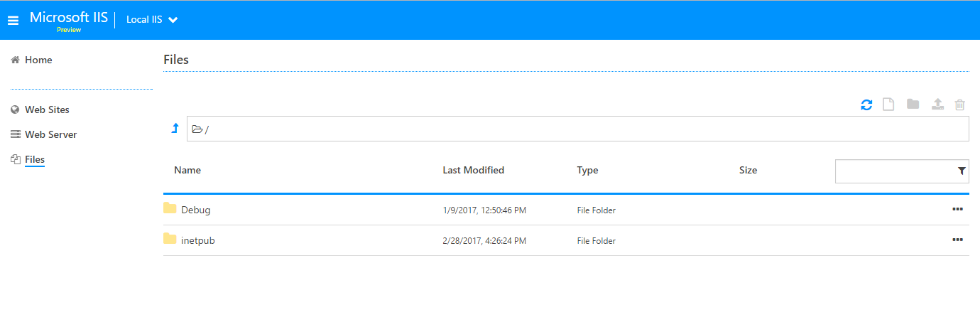Click the Debug folder icon

[170, 208]
